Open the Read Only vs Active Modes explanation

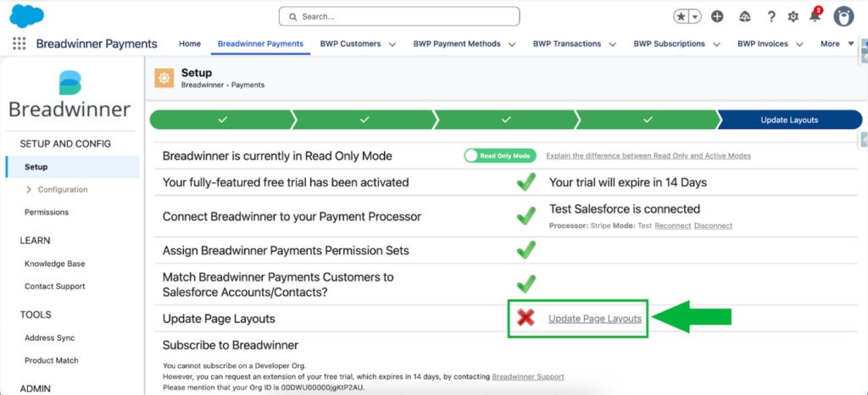tap(648, 156)
